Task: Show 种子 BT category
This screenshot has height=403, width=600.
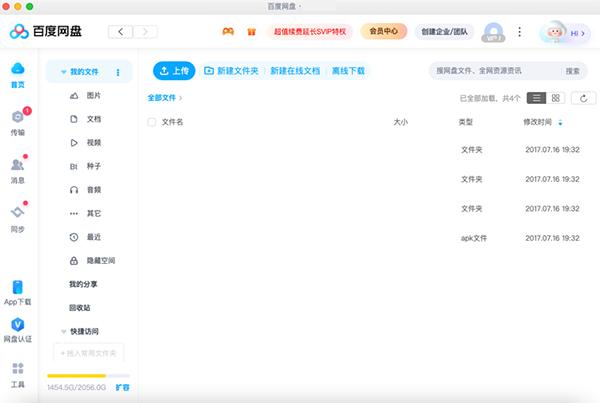Action: click(86, 166)
